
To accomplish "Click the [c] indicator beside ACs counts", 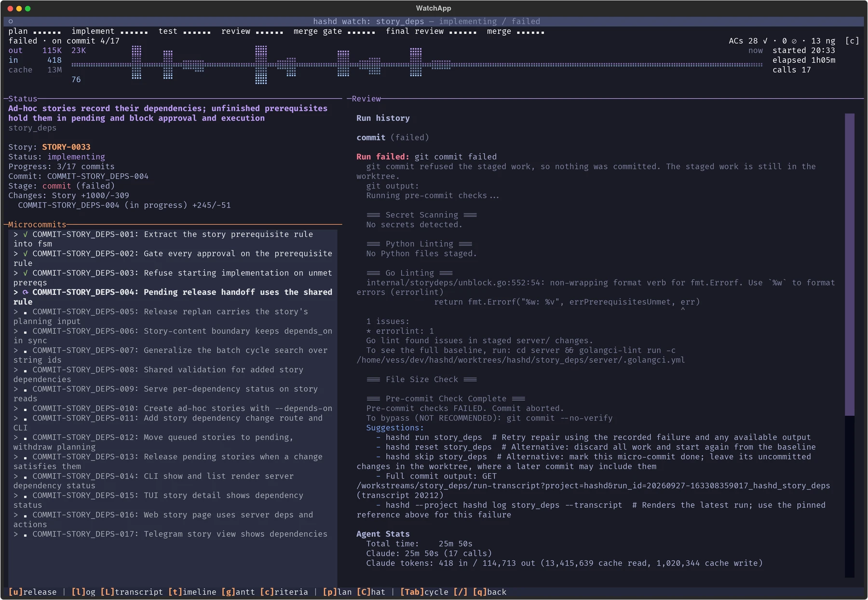I will (x=852, y=41).
